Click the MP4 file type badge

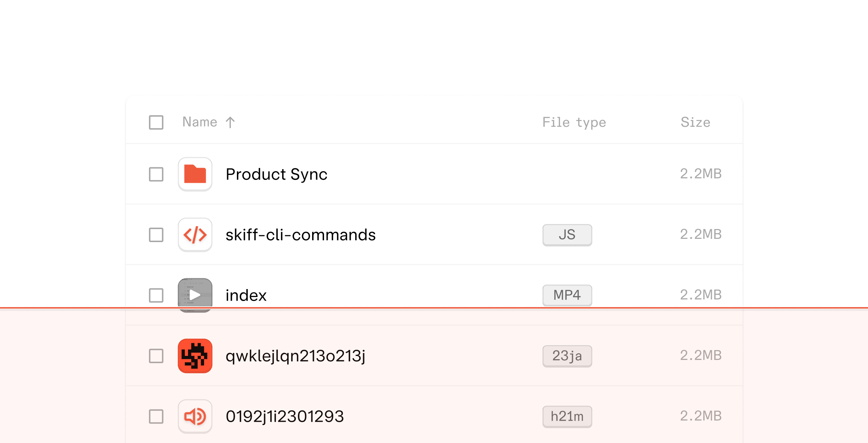[x=567, y=295]
